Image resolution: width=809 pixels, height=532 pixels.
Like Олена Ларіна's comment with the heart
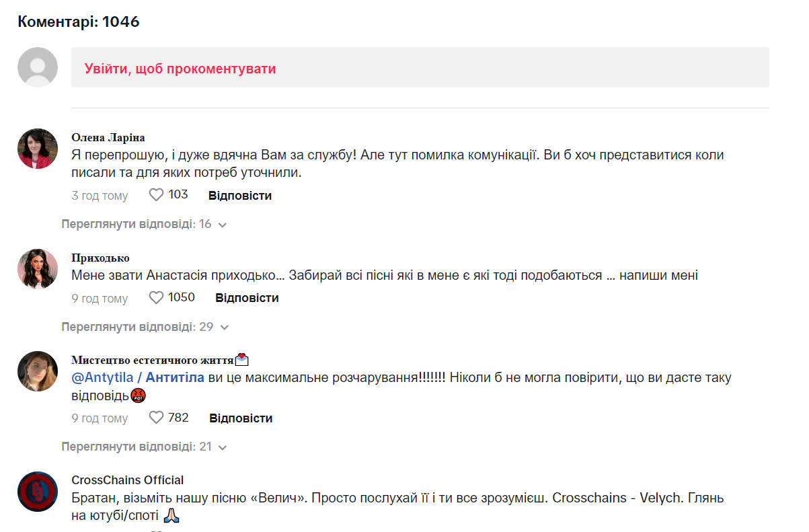click(x=156, y=195)
